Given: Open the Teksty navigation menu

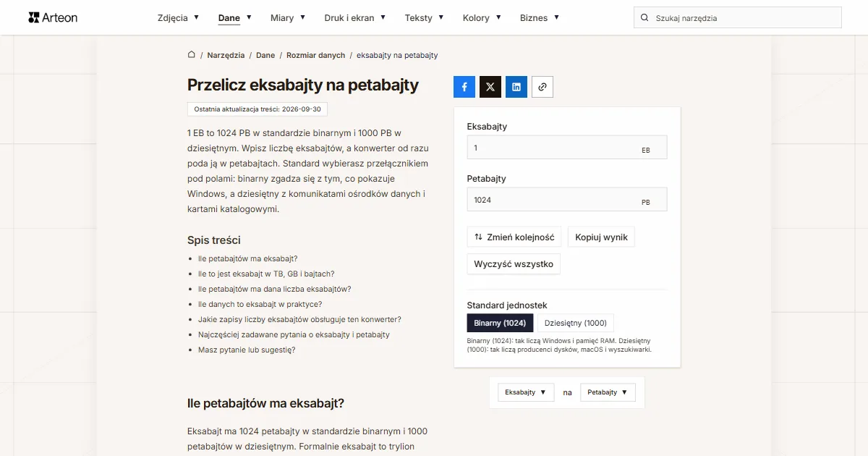Looking at the screenshot, I should point(425,18).
